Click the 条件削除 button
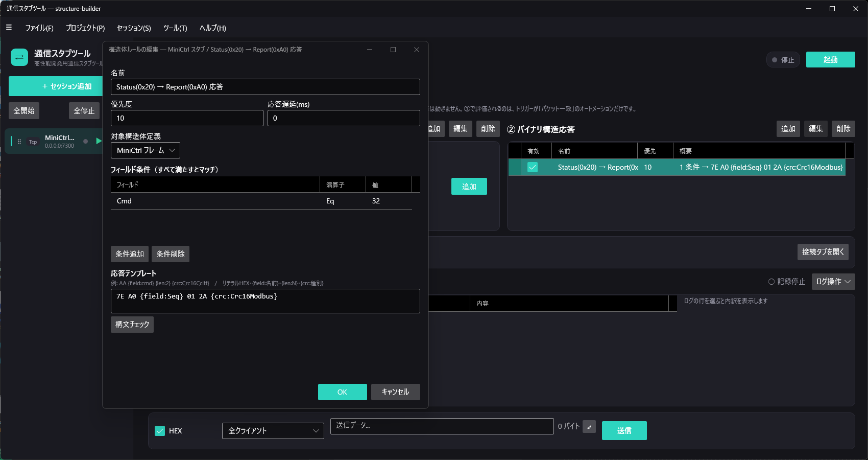This screenshot has height=460, width=868. (171, 254)
